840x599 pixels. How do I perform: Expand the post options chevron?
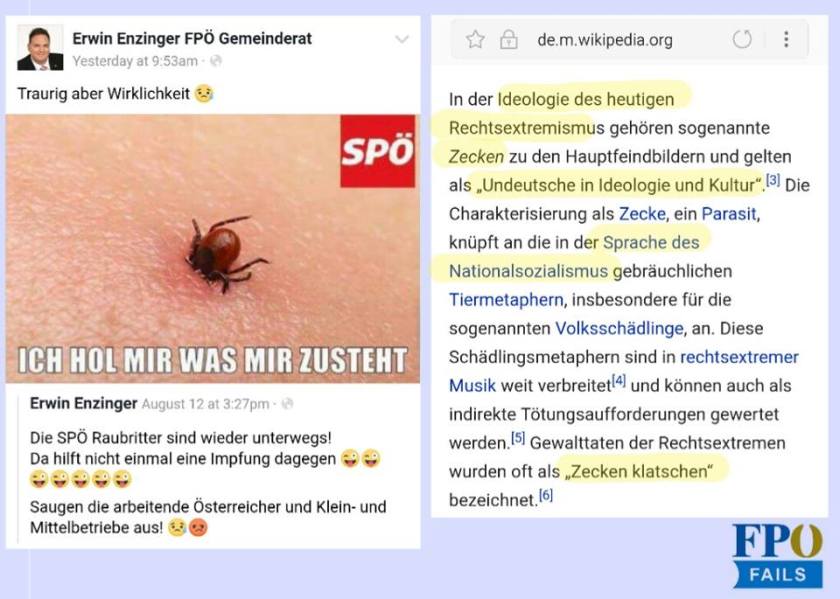[x=402, y=39]
